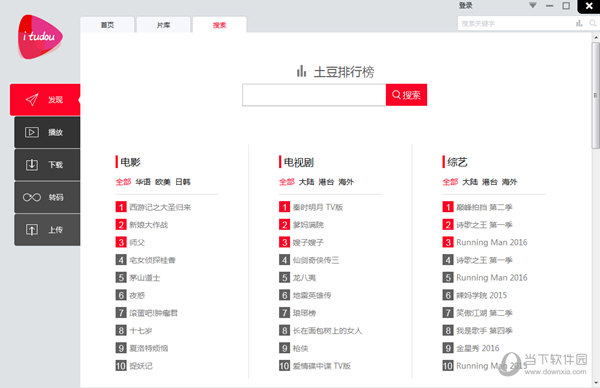Screen dimensions: 600x388
Task: Open movie 新娘大作战
Action: (148, 225)
